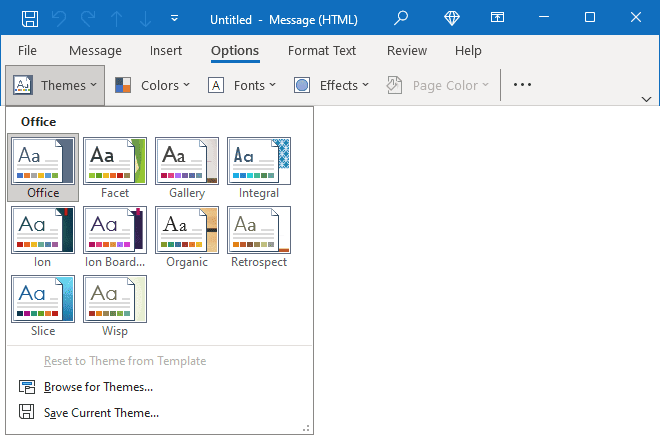Open ribbon display options icon

[x=497, y=17]
